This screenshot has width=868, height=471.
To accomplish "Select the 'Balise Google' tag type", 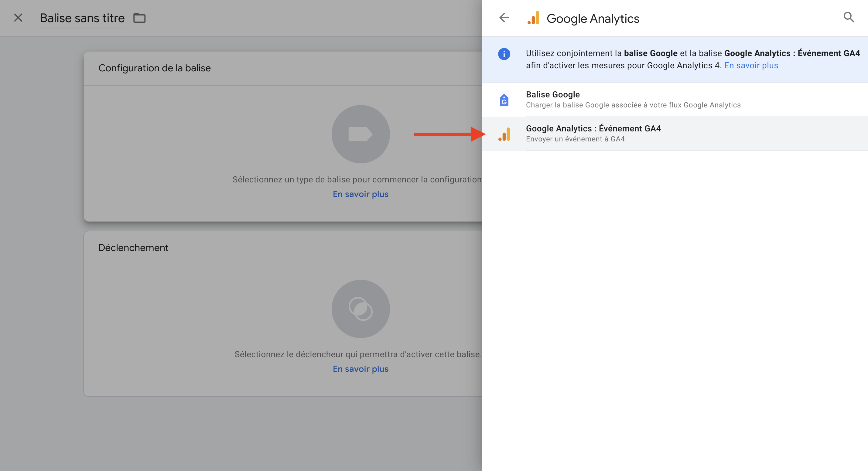I will pyautogui.click(x=675, y=100).
